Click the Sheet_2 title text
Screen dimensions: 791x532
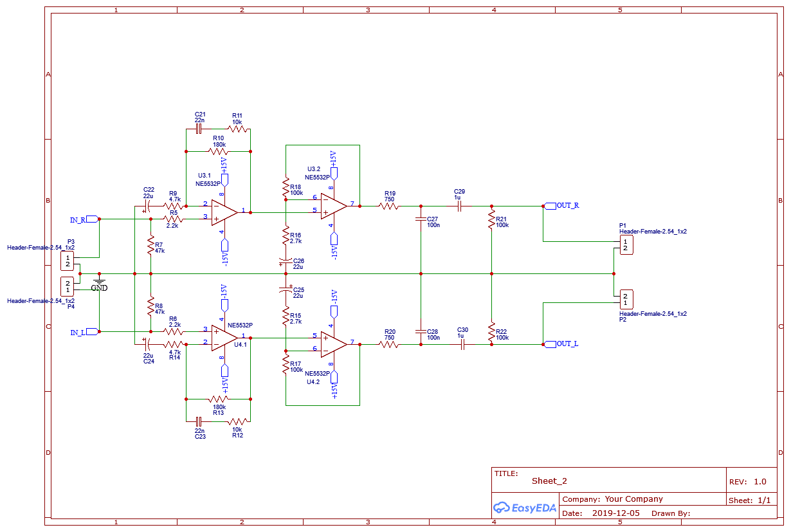550,481
